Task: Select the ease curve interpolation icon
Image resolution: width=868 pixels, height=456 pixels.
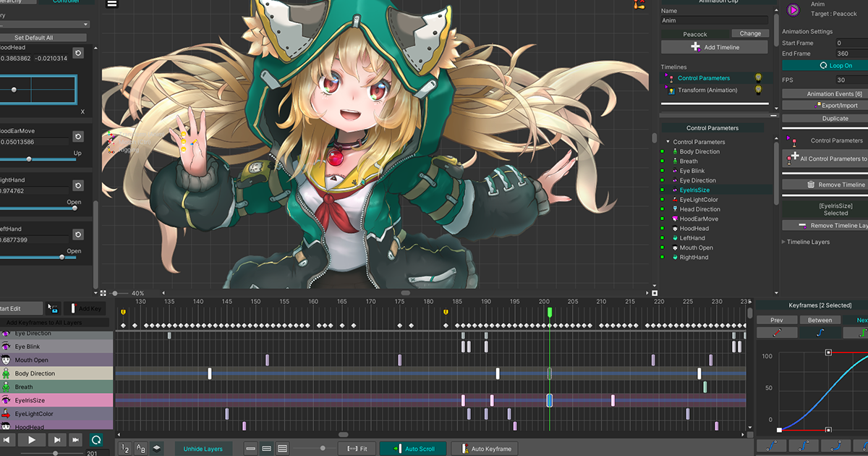Action: click(821, 332)
